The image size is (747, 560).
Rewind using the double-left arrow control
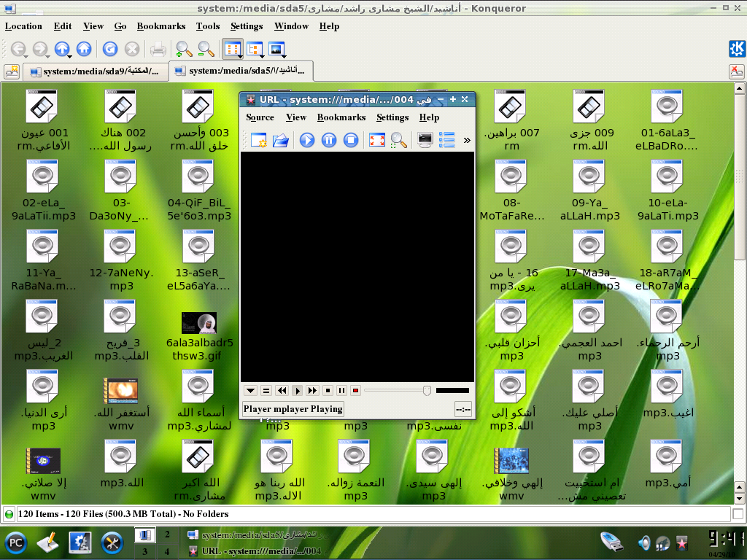tap(282, 391)
